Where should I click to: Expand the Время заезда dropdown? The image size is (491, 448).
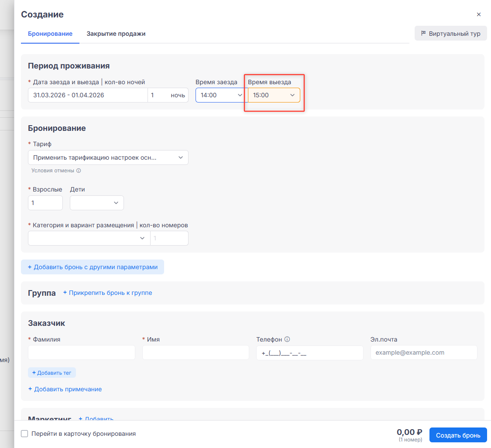click(221, 95)
